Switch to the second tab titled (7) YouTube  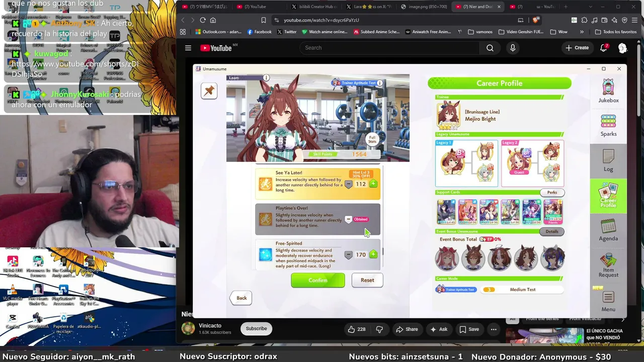click(x=259, y=7)
